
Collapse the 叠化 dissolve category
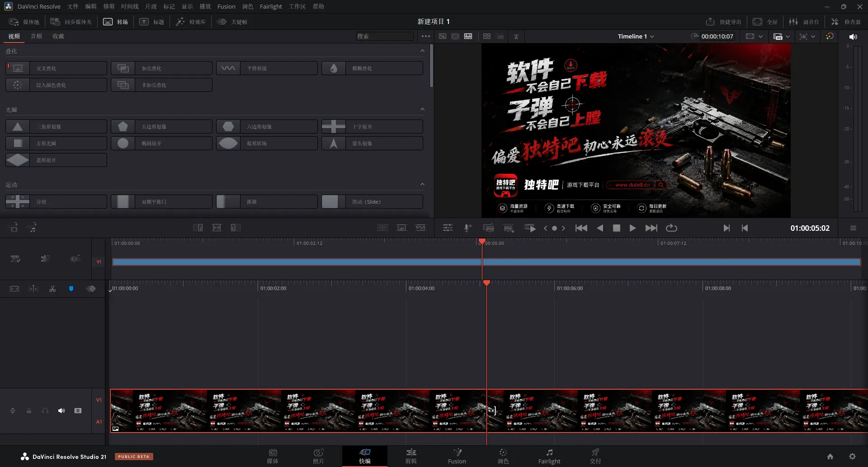pos(422,51)
